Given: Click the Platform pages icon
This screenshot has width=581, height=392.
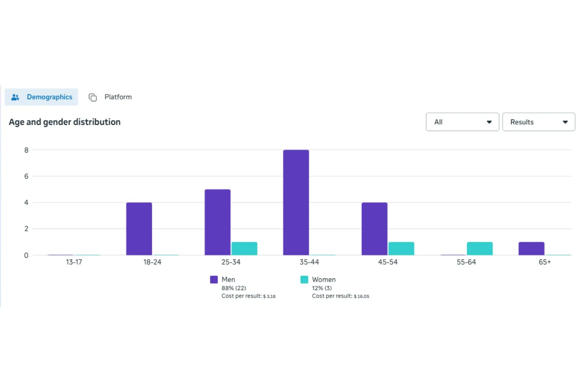Looking at the screenshot, I should coord(93,97).
